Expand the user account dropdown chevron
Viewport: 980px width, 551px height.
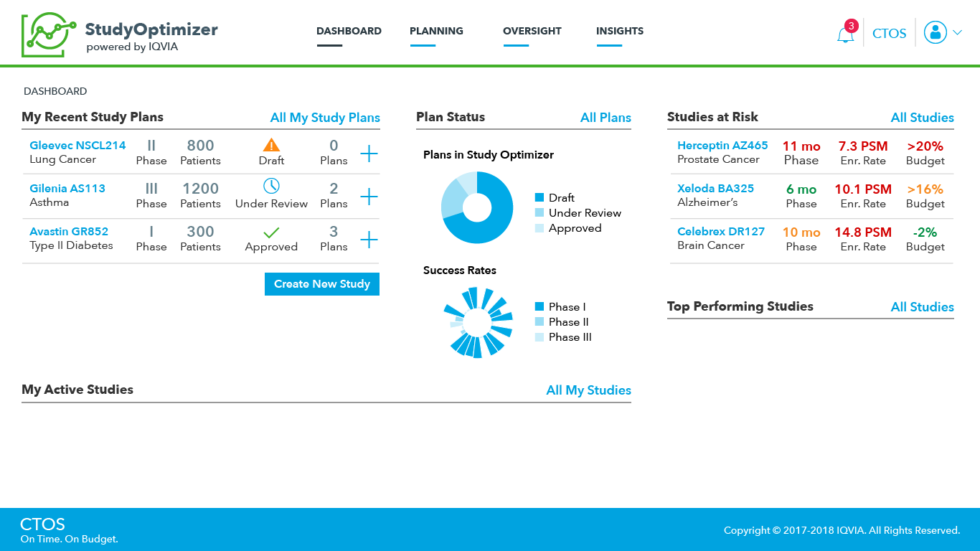coord(957,32)
